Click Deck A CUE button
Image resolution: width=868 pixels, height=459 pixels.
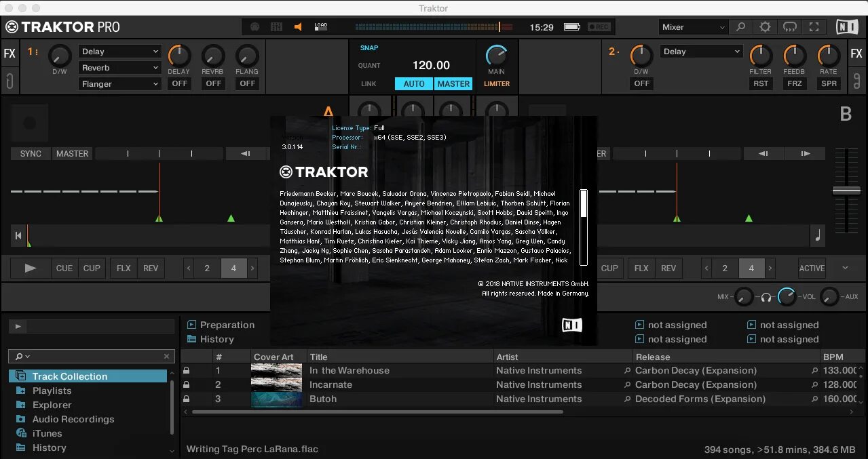coord(64,268)
